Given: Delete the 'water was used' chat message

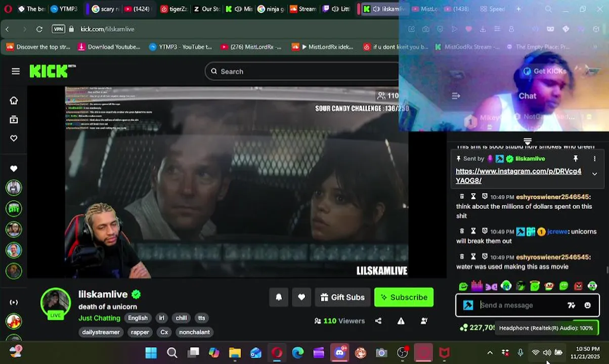Looking at the screenshot, I should (x=462, y=257).
